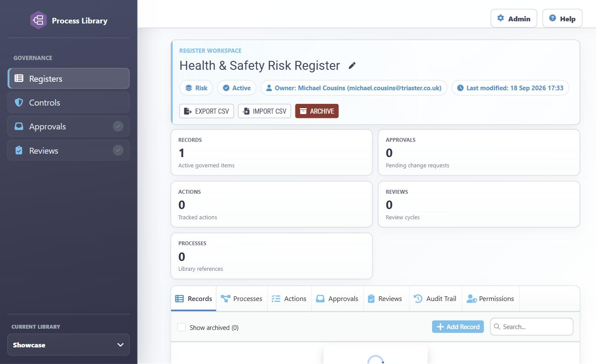The image size is (596, 364).
Task: Click the Actions tracked actions card
Action: pos(272,204)
